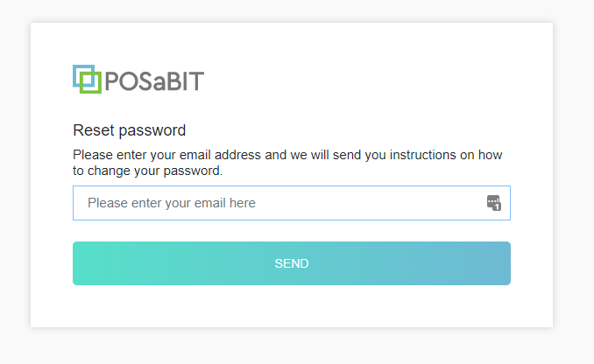The width and height of the screenshot is (594, 364).
Task: Click the password manager icon in email field
Action: pos(493,203)
